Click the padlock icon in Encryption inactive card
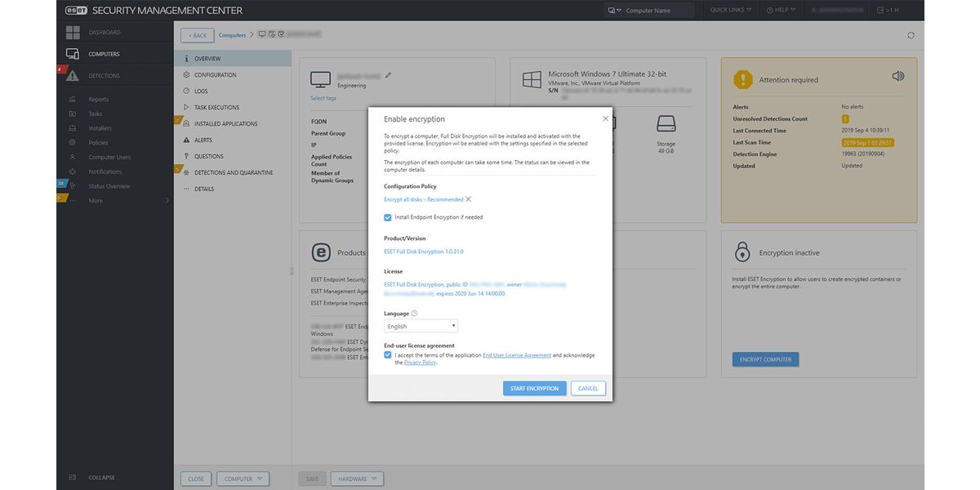Screen dimensions: 980x490 tap(742, 251)
